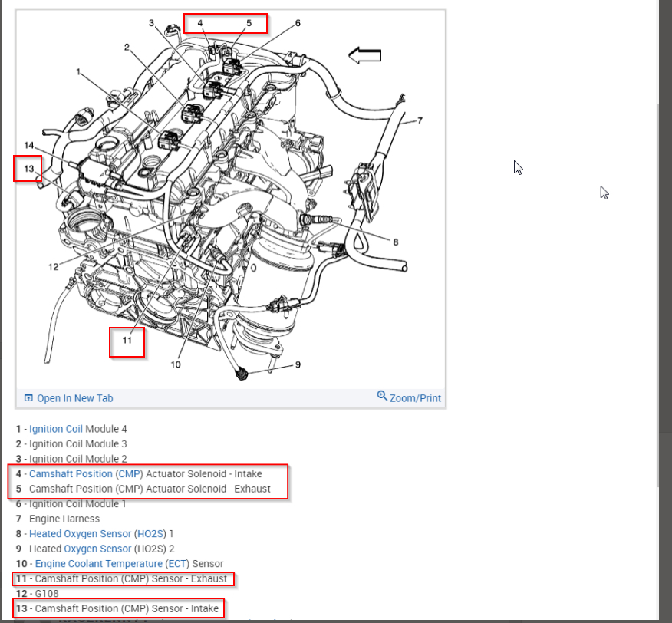Click the Open In New Tab icon

[28, 398]
